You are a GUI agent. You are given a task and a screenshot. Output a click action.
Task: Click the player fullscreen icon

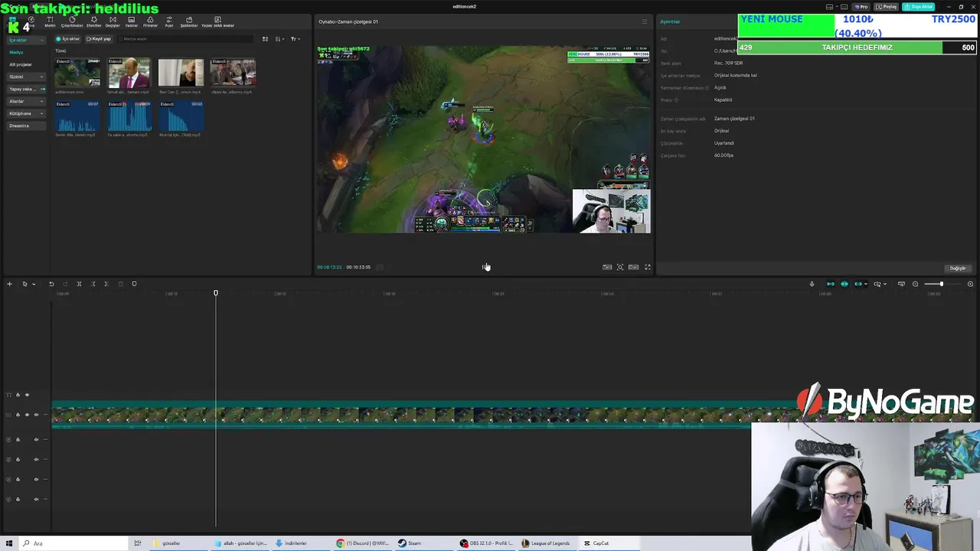(647, 267)
